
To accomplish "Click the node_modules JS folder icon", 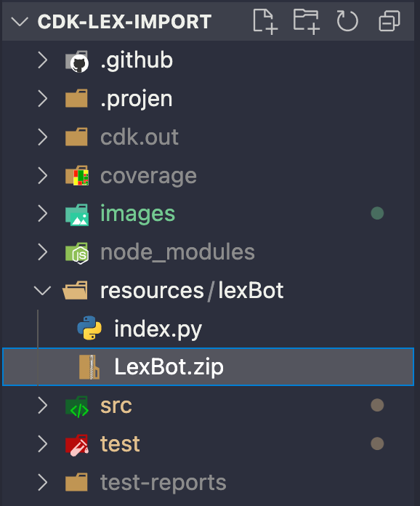I will pos(77,253).
